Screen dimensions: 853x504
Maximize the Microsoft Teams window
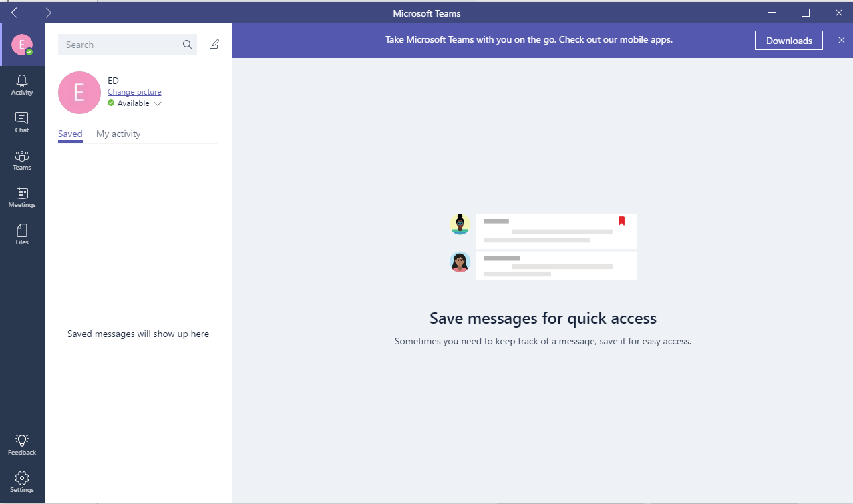pos(806,13)
